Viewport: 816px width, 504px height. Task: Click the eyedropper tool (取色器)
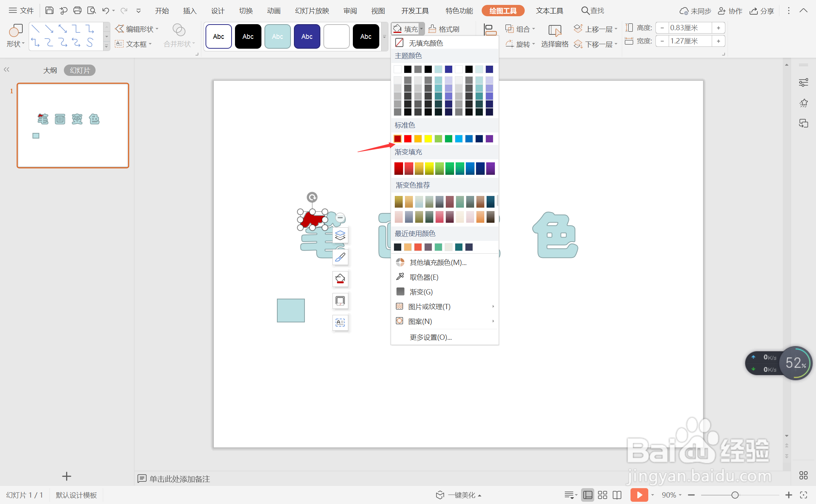(x=424, y=277)
